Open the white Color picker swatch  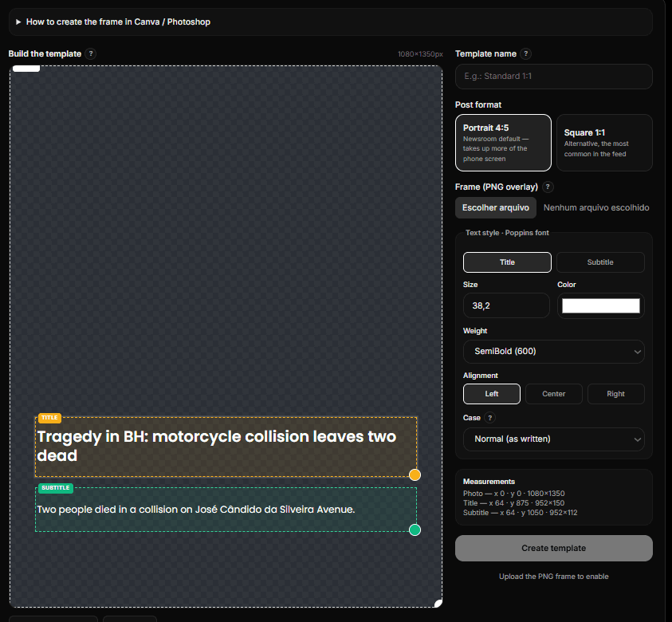[x=601, y=305]
